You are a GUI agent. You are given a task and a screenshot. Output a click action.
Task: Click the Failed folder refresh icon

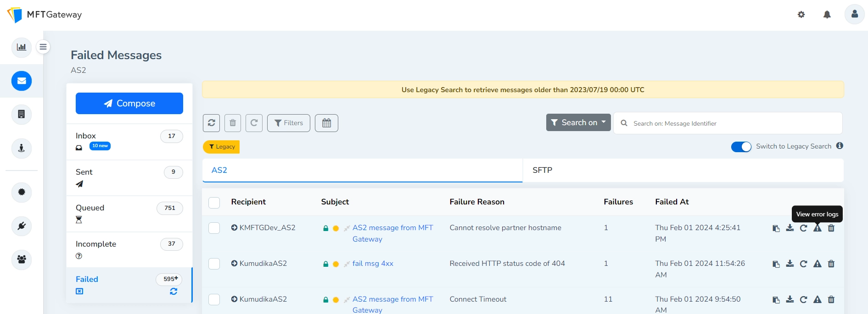click(x=174, y=292)
